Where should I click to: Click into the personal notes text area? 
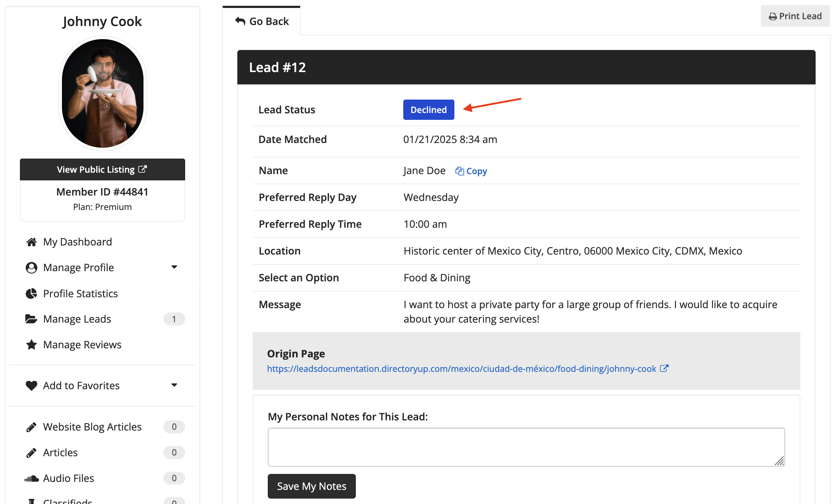526,447
